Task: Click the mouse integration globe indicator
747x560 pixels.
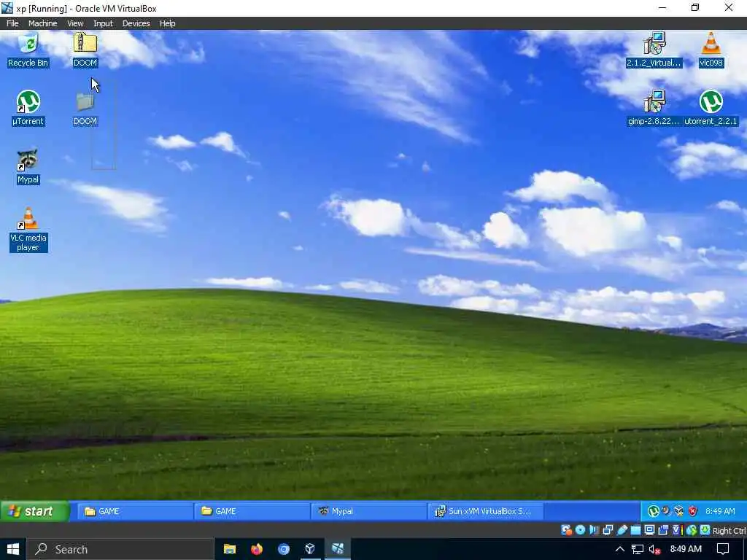Action: click(692, 530)
